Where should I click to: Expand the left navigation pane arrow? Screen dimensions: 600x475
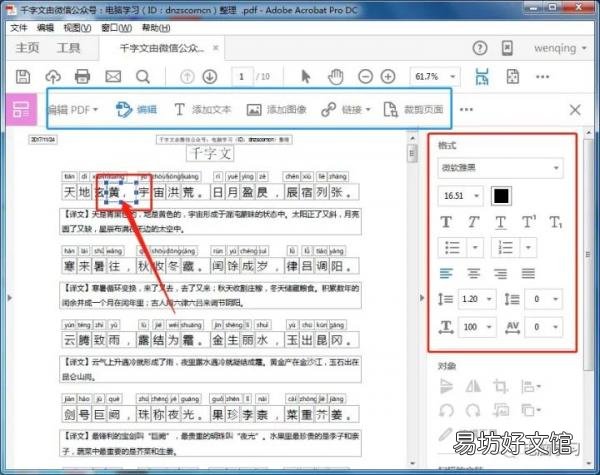coord(10,298)
